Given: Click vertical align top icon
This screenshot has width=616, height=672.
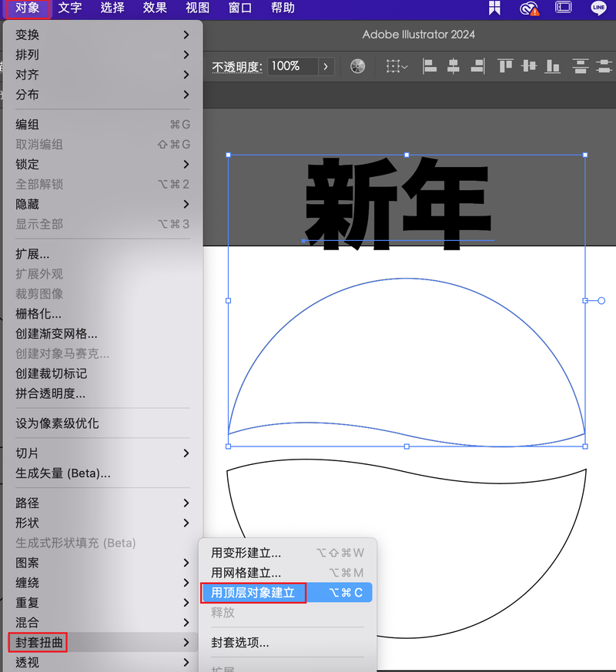Looking at the screenshot, I should (x=505, y=66).
